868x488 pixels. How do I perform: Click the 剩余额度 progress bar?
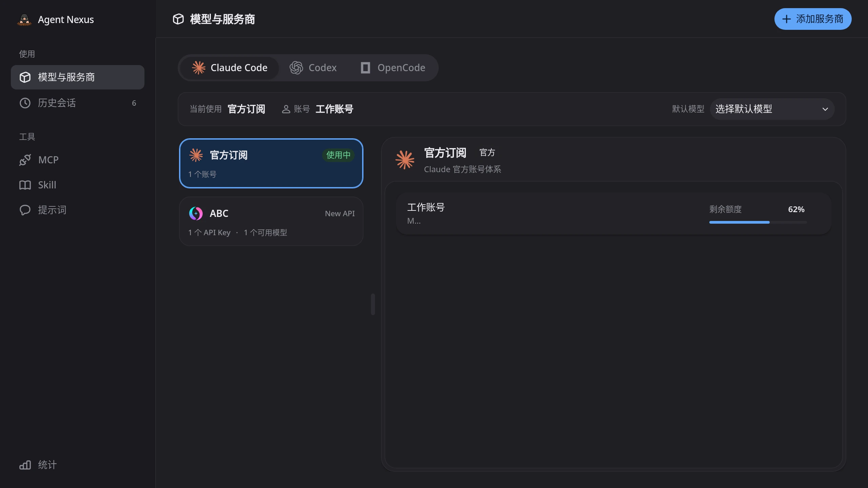[x=758, y=222]
